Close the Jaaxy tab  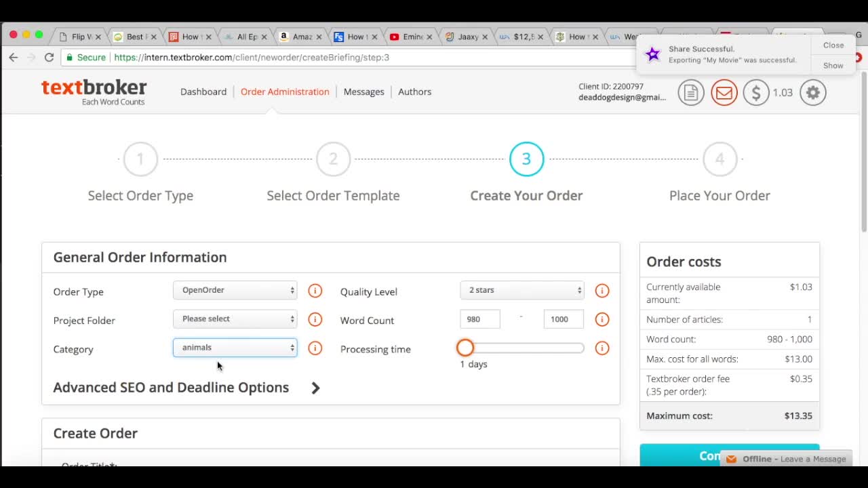point(485,37)
